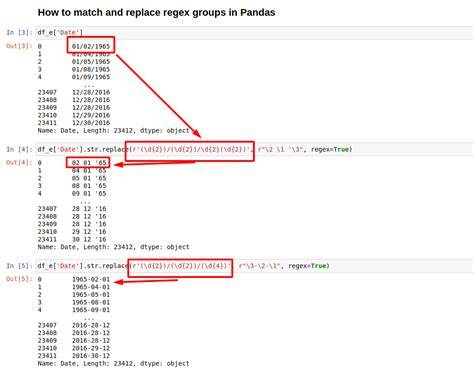
Task: Click the value "01/05/1965"
Action: 91,62
